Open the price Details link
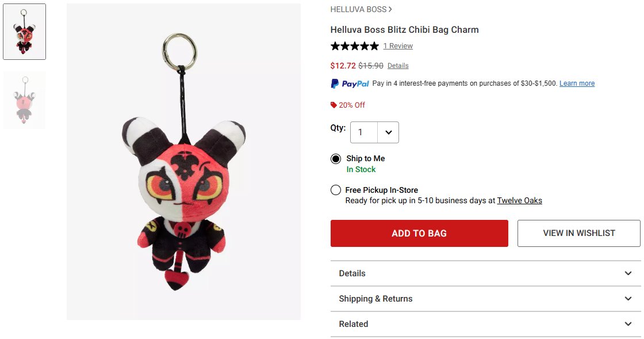644x339 pixels. click(398, 66)
